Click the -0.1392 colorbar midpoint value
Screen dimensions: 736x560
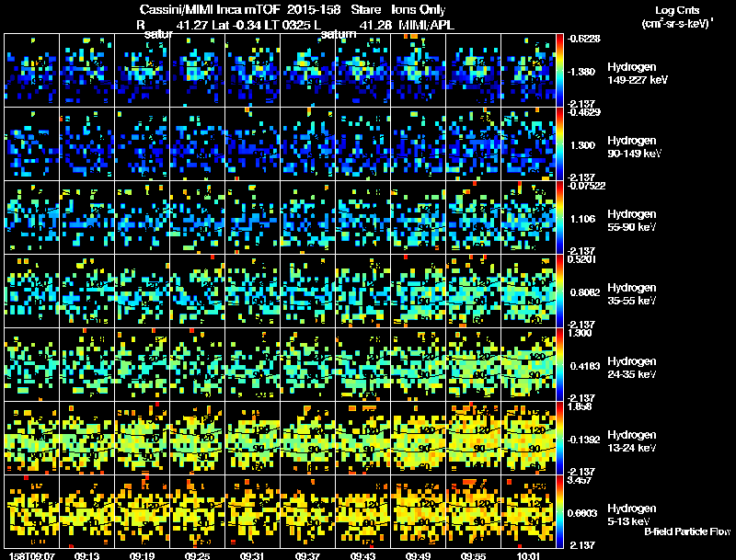pos(584,440)
